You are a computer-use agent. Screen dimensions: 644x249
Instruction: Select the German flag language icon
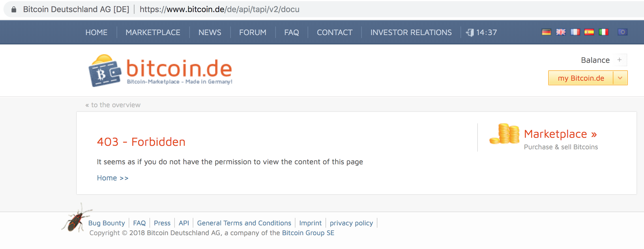[x=546, y=32]
